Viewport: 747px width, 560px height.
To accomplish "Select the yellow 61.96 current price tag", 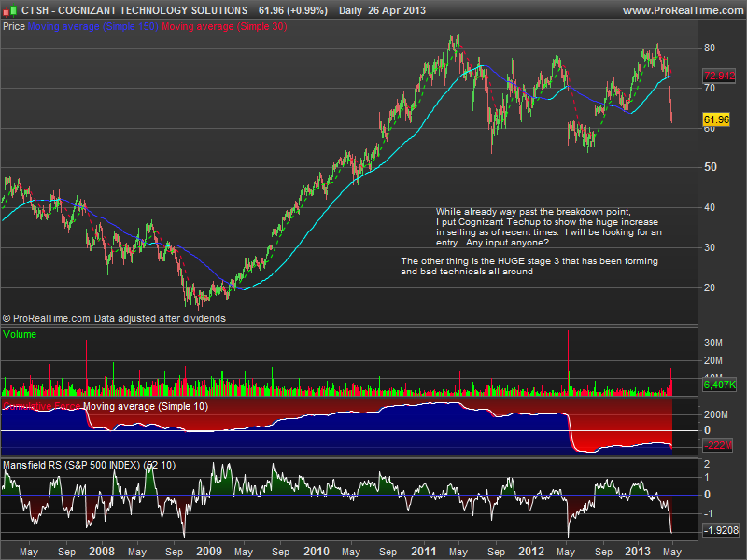I will pos(714,119).
